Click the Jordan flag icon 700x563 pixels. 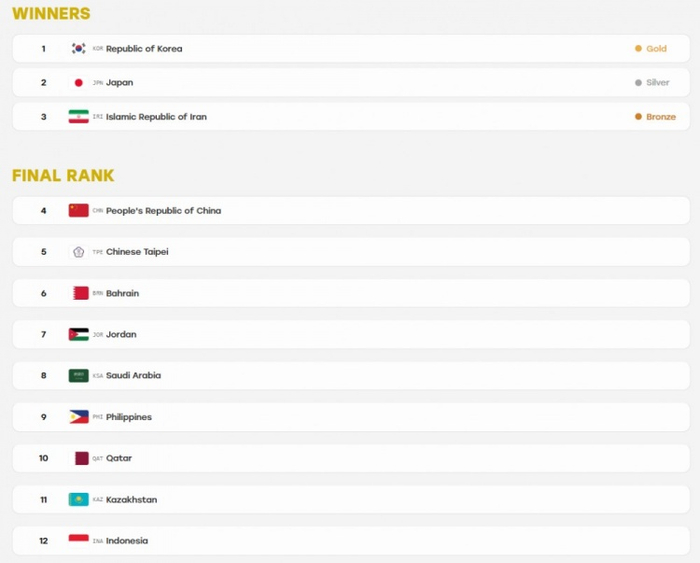tap(79, 334)
